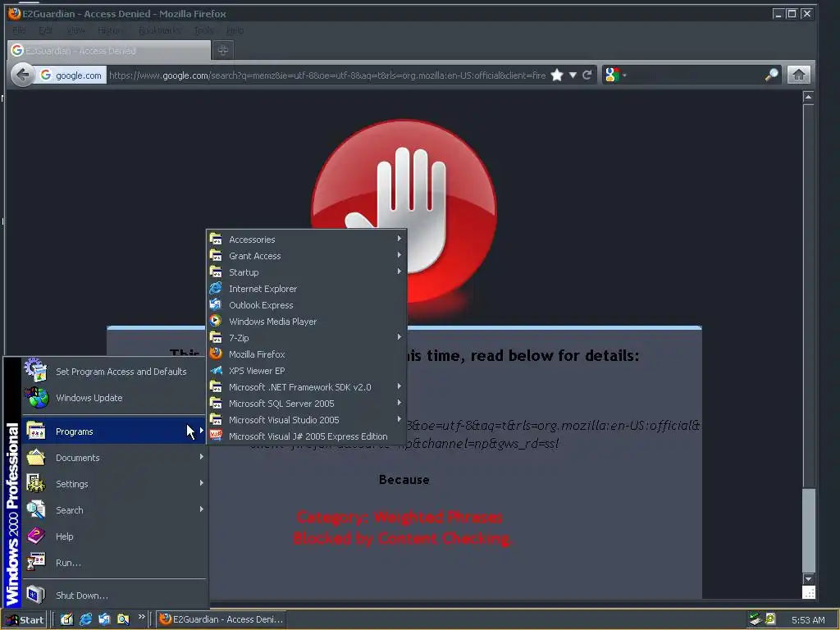Screen dimensions: 840x630
Task: Click the Firefox search input field
Action: point(696,75)
